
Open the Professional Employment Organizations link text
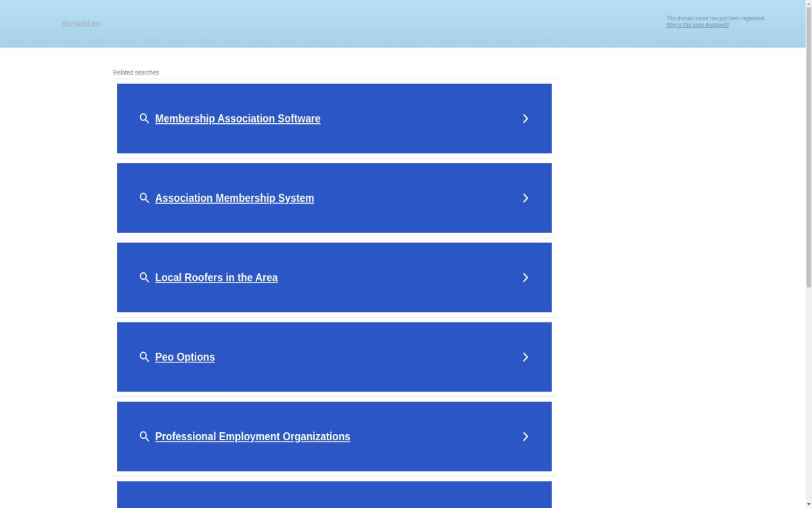pyautogui.click(x=252, y=436)
